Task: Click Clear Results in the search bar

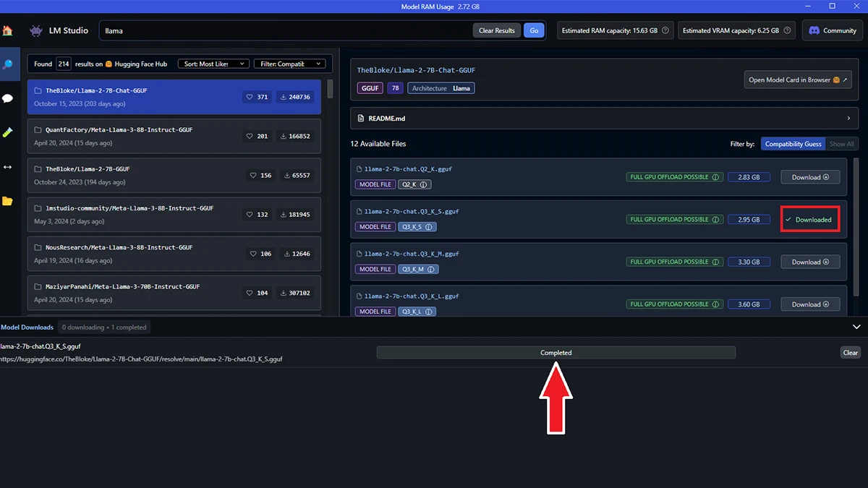Action: 497,30
